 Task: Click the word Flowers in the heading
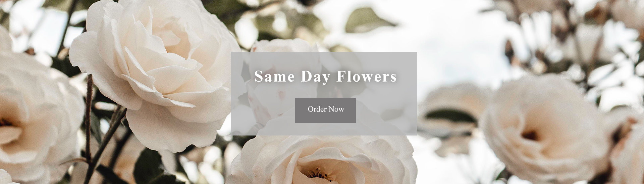coord(367,76)
